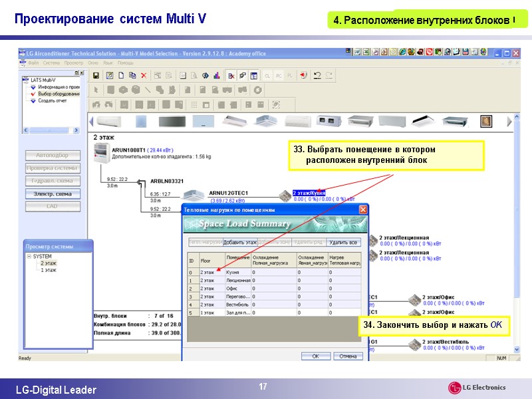Screen dimensions: 532x399
Task: Open the Язык menu
Action: (x=108, y=63)
